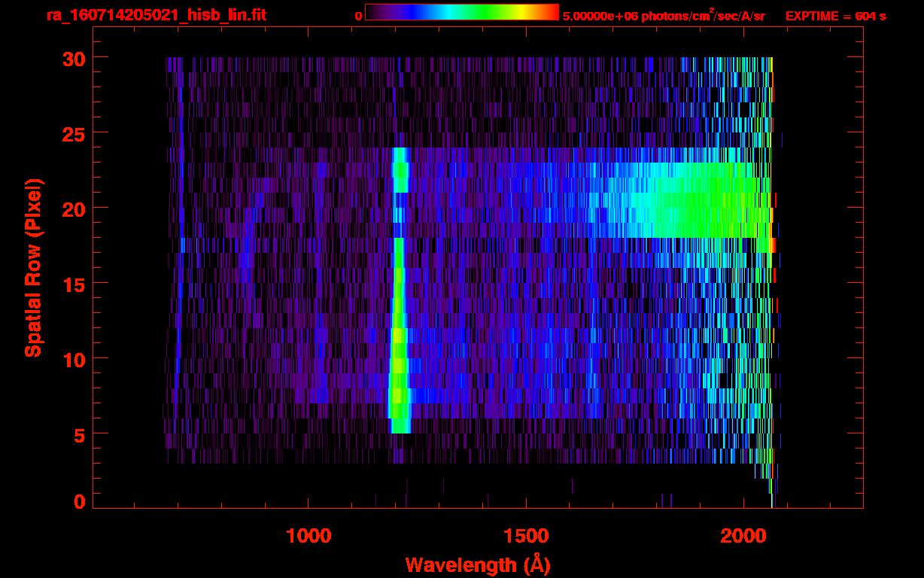
Task: Click the colorbar minimum label 0
Action: tap(358, 16)
